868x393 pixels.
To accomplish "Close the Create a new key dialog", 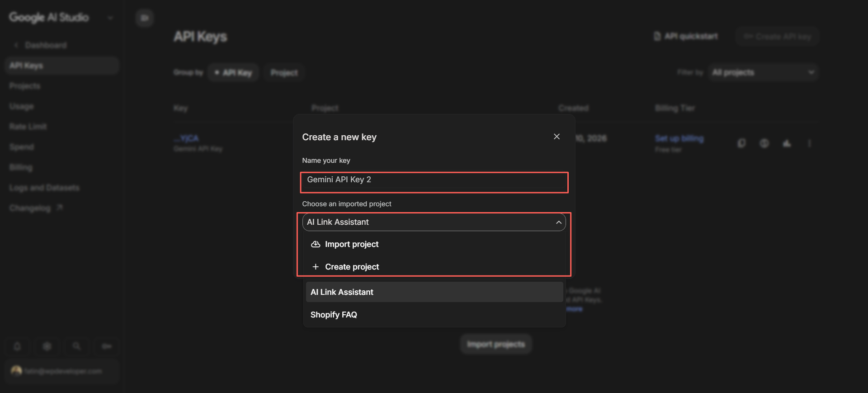I will click(557, 137).
